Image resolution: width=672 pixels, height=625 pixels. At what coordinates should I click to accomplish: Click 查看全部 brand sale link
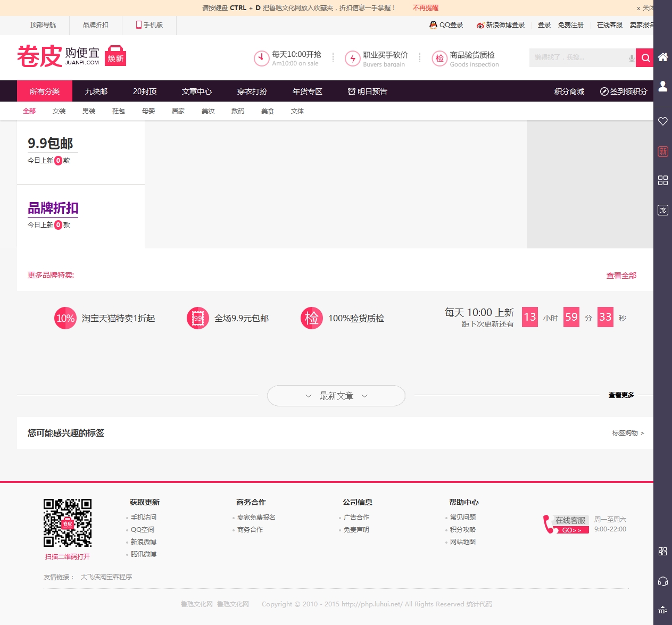(621, 276)
